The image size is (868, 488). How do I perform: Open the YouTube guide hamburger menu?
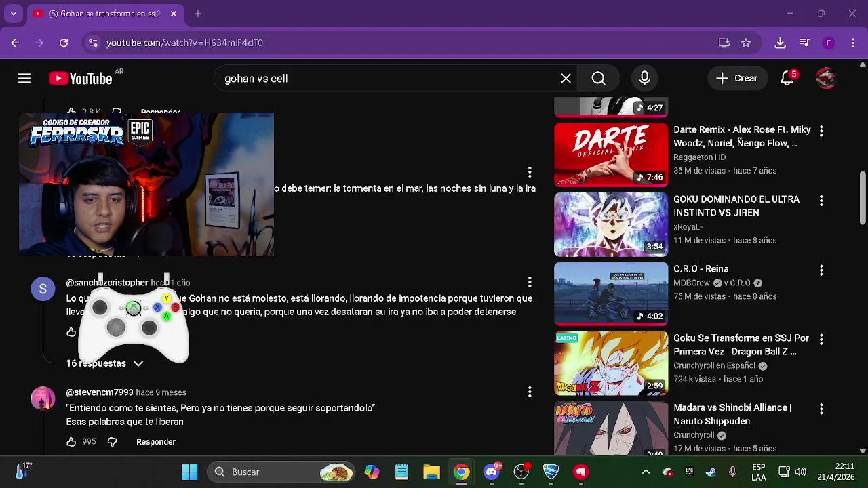coord(24,79)
